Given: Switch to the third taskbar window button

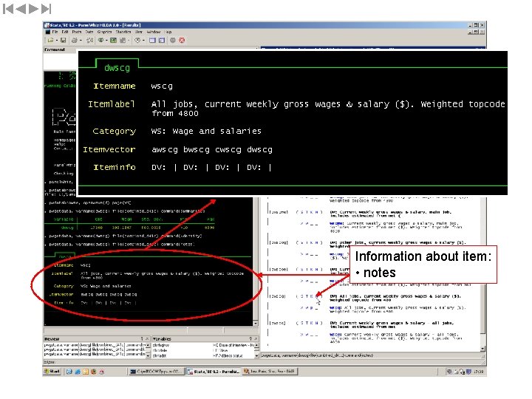Looking at the screenshot, I should pyautogui.click(x=270, y=372).
